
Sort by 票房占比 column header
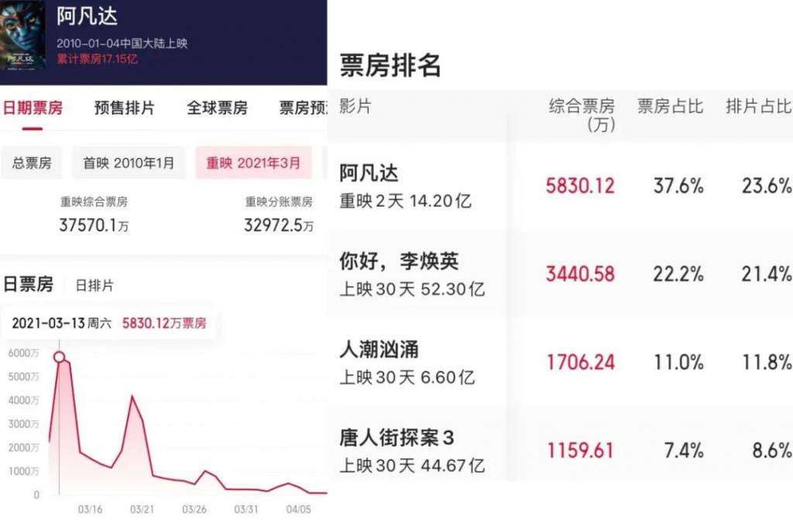(x=670, y=106)
